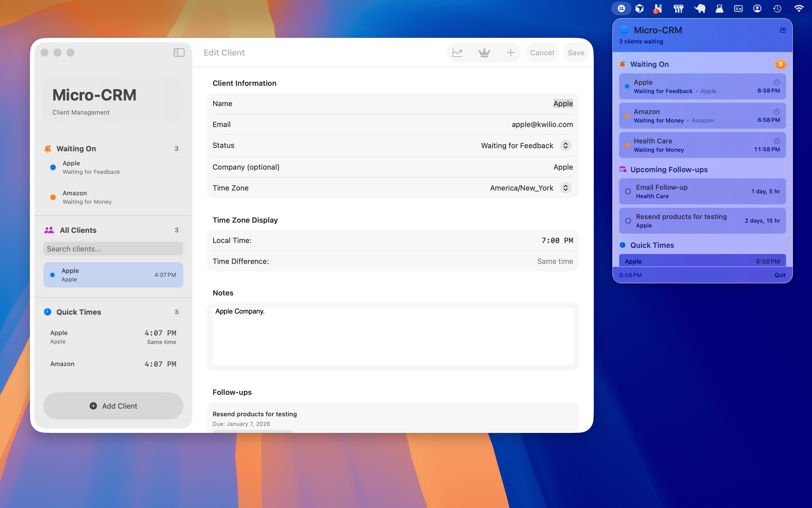Click the Name field with Apple
This screenshot has height=508, width=812.
click(x=392, y=104)
